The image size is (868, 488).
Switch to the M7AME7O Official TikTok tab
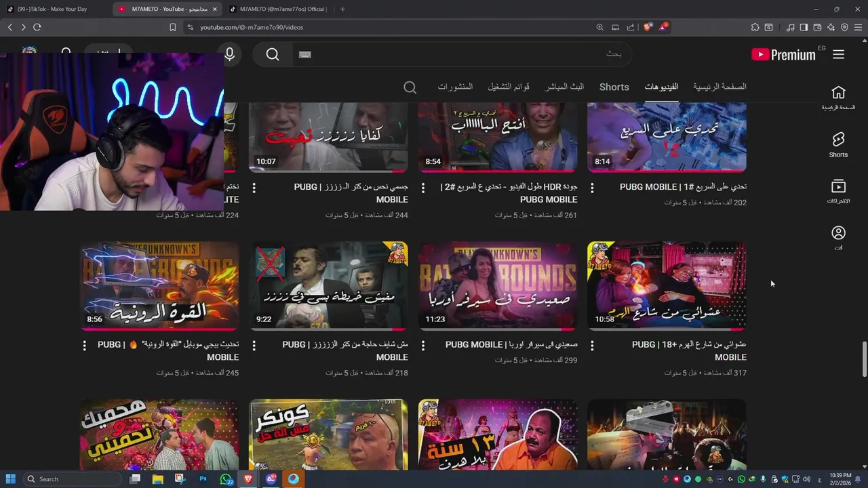click(277, 9)
